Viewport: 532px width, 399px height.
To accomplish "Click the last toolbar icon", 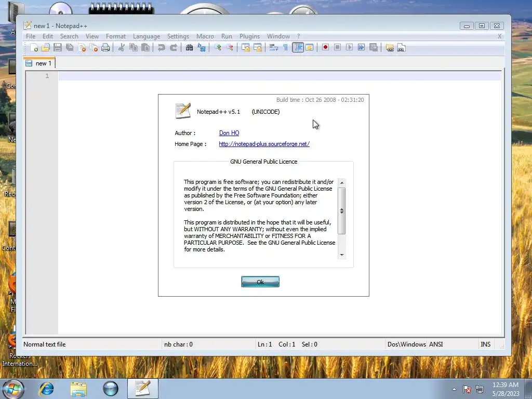I will (402, 47).
